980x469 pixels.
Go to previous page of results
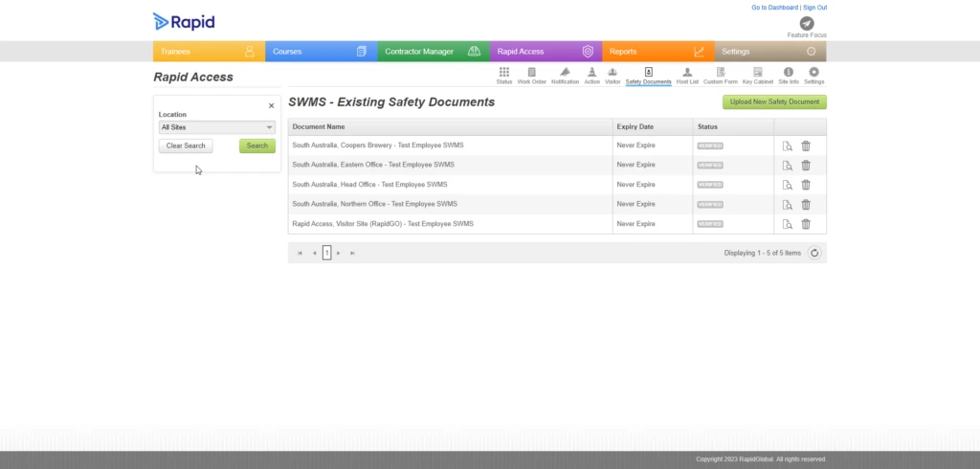coord(314,253)
